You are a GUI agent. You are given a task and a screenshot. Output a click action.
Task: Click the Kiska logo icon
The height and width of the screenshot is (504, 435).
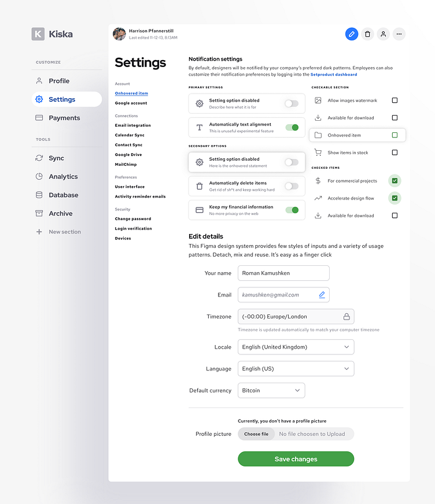38,34
